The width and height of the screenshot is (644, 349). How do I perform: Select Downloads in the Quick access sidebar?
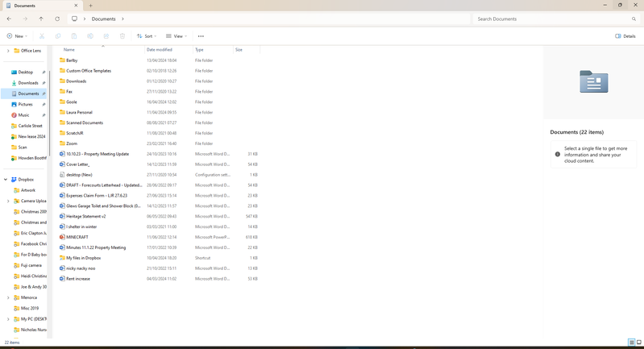pyautogui.click(x=28, y=83)
